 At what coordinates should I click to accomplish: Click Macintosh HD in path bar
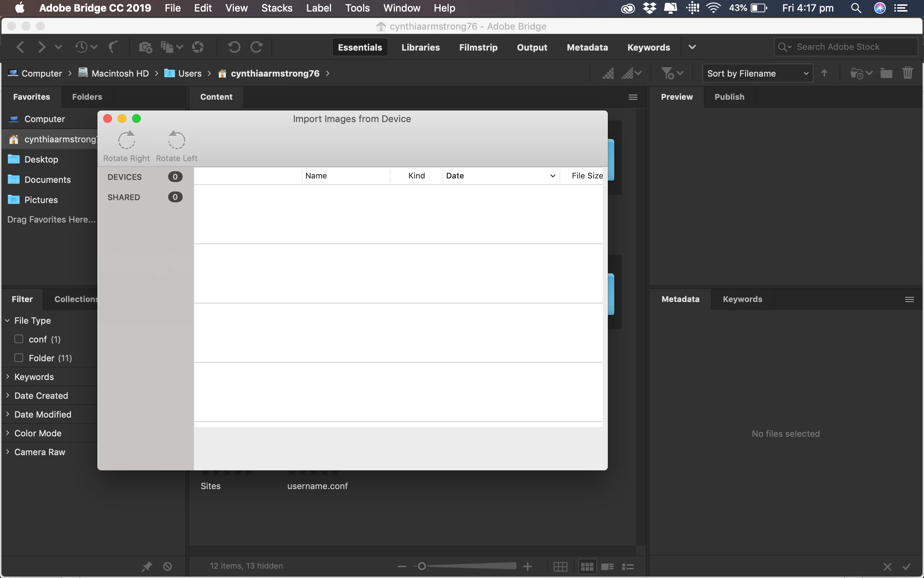coord(113,73)
